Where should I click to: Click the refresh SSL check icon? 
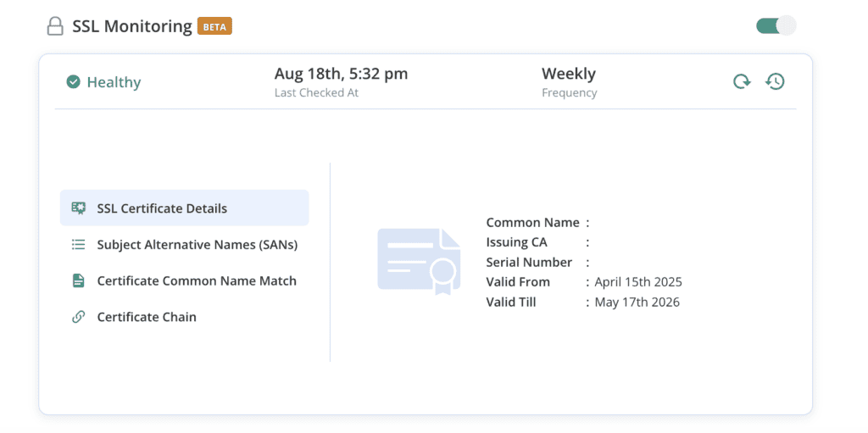click(742, 82)
